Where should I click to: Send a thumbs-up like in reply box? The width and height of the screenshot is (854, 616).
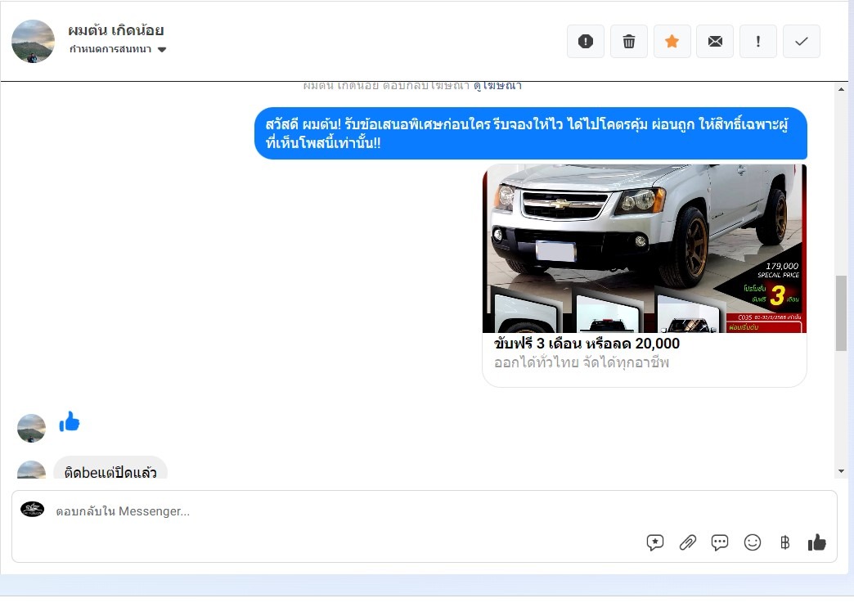pos(816,542)
